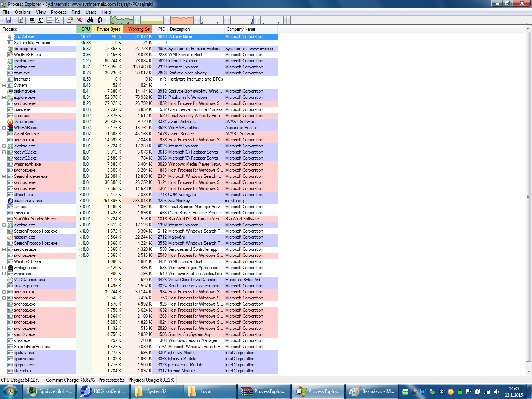
Task: Click the binoculars Find icon
Action: pyautogui.click(x=90, y=20)
